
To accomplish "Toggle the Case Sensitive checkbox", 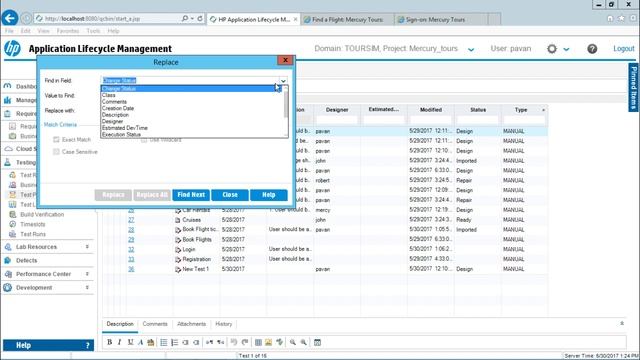I will point(56,152).
